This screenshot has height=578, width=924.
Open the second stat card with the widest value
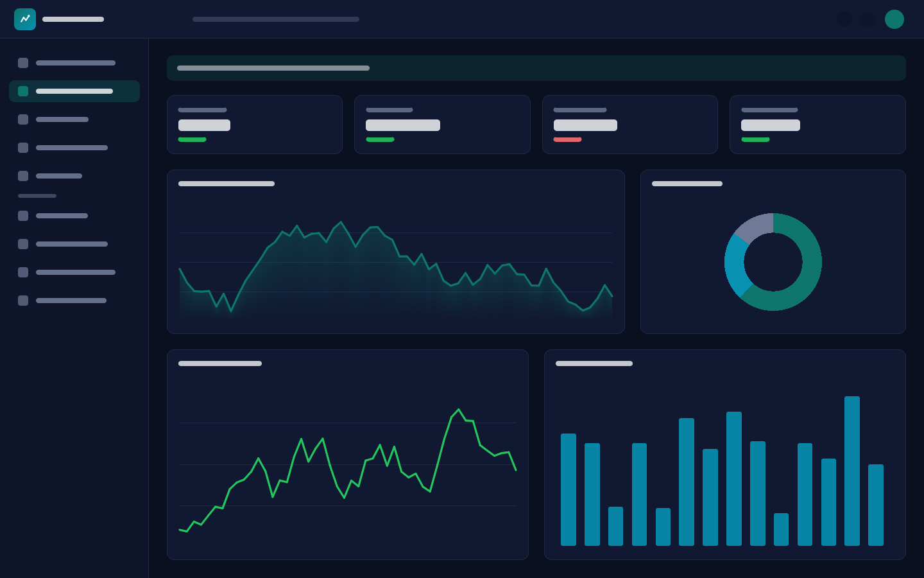pos(442,125)
